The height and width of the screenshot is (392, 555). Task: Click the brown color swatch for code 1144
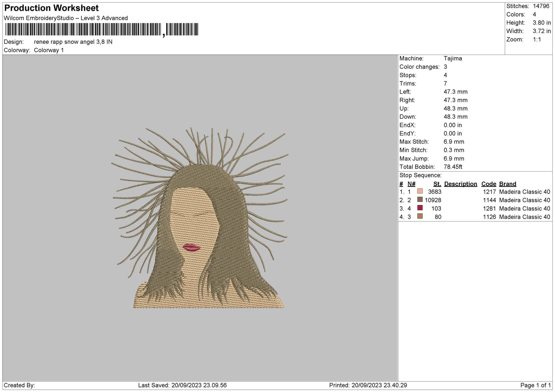420,200
